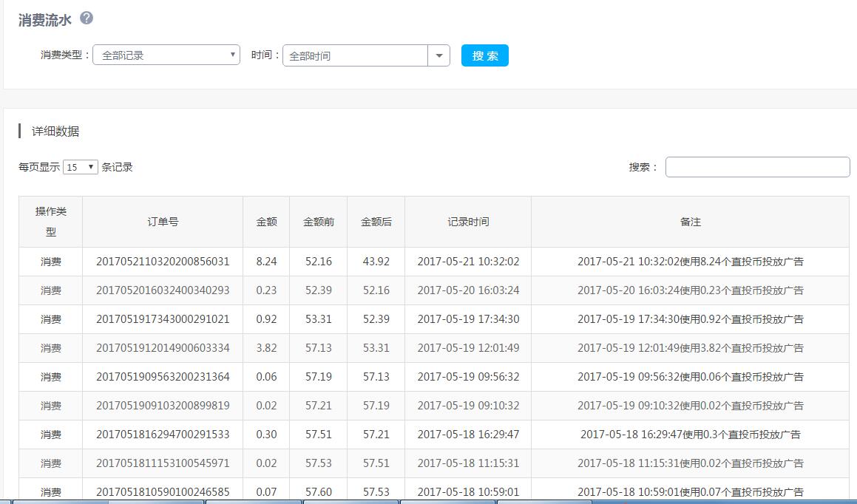Click the 金额前 column header

point(319,222)
